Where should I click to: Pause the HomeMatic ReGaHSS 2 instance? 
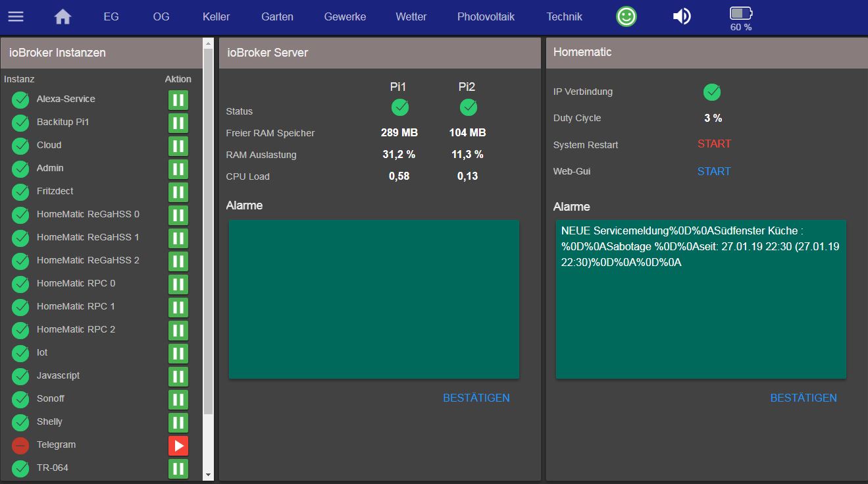(178, 261)
